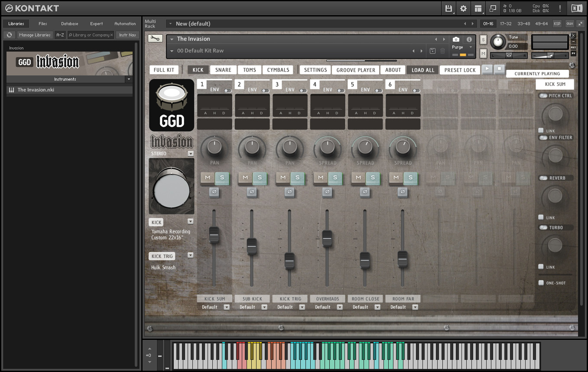
Task: Click the groove Play button
Action: [x=487, y=69]
